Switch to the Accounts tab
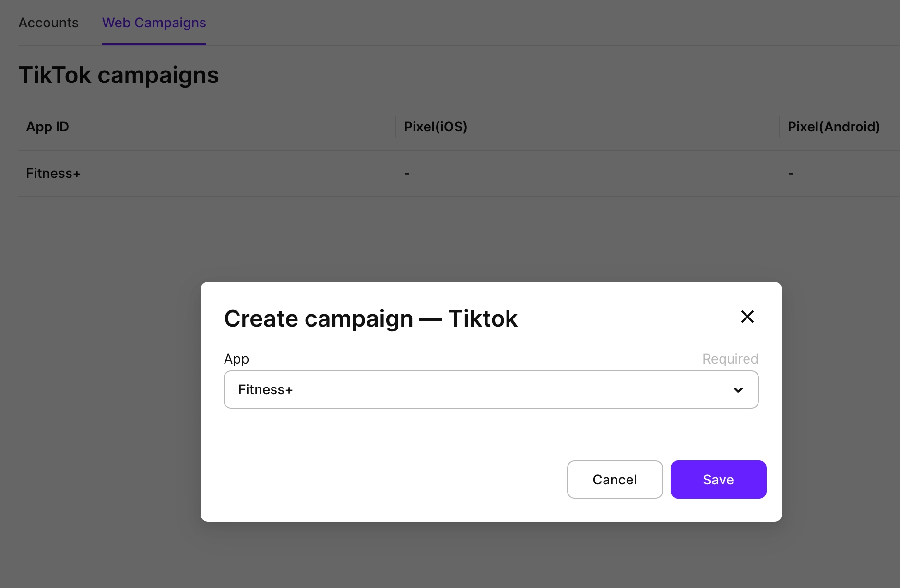The image size is (900, 588). (48, 23)
